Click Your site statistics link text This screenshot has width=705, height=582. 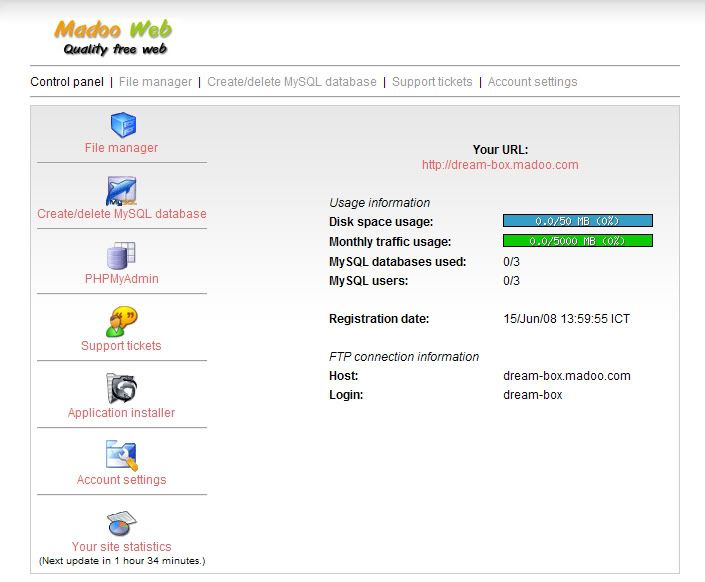[x=121, y=546]
